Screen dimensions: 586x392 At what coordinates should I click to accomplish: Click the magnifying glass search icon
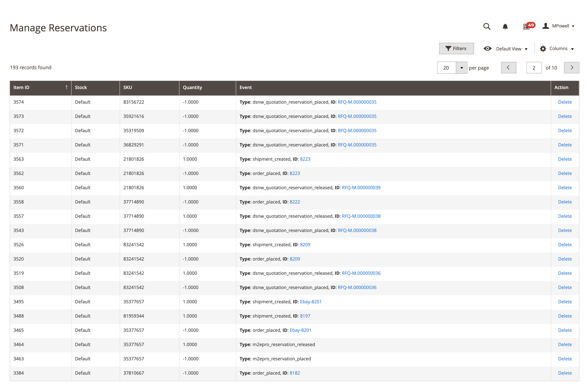(x=486, y=26)
